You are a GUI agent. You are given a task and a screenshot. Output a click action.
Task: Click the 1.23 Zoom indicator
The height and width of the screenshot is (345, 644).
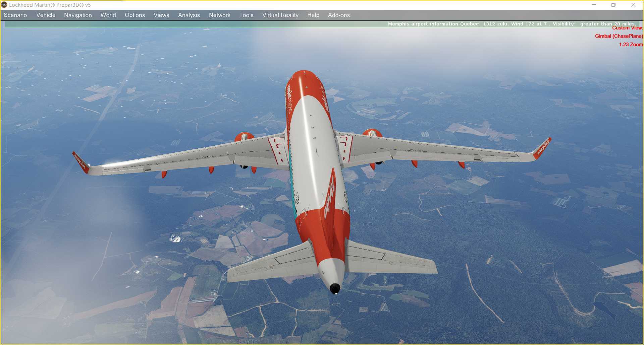pos(632,44)
